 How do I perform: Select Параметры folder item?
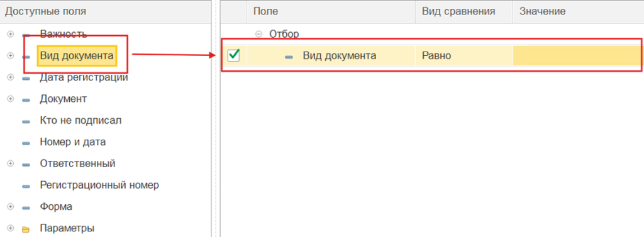click(67, 228)
